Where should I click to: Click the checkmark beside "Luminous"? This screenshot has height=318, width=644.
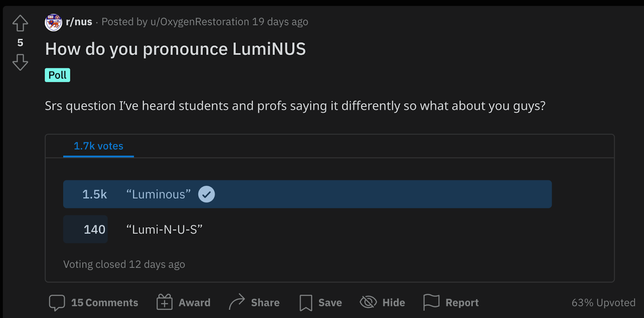(206, 194)
